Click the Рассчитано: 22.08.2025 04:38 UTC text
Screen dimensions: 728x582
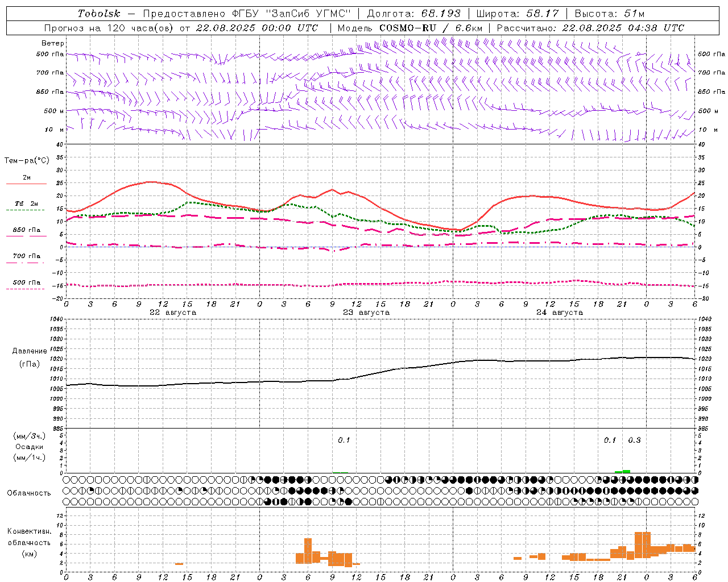(590, 28)
